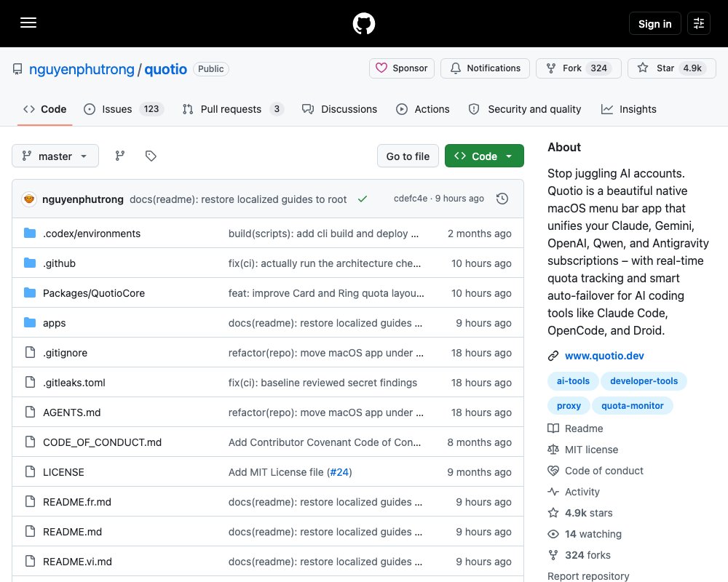Open commit 'Add Contributor Covenant Code of Con...'
Screen dimensions: 728x582
click(x=325, y=442)
